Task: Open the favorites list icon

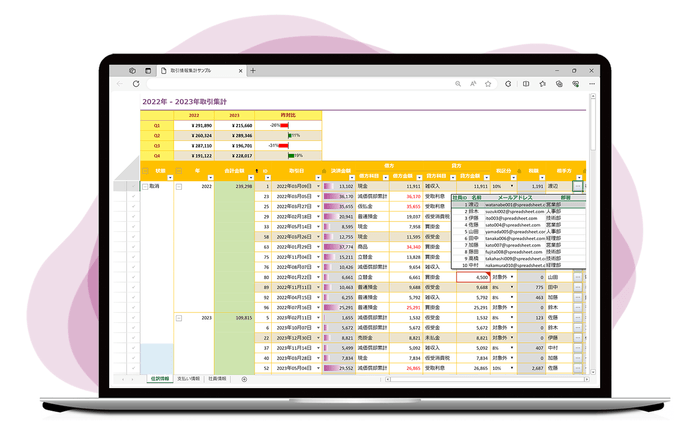Action: pos(542,83)
